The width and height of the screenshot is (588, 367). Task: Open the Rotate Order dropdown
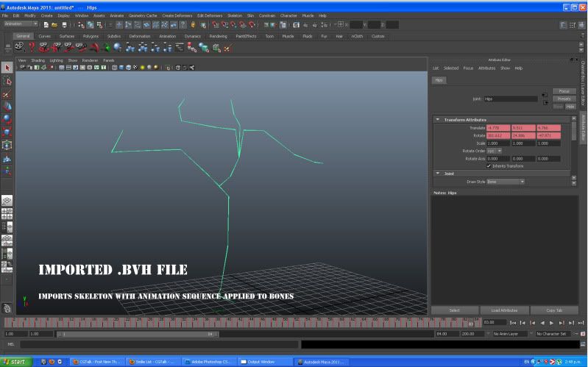pyautogui.click(x=494, y=151)
